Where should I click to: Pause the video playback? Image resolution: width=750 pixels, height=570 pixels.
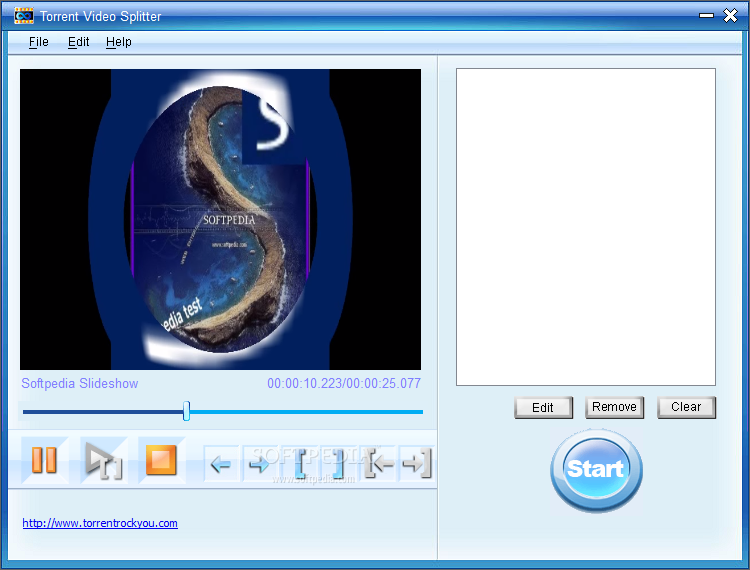coord(44,460)
